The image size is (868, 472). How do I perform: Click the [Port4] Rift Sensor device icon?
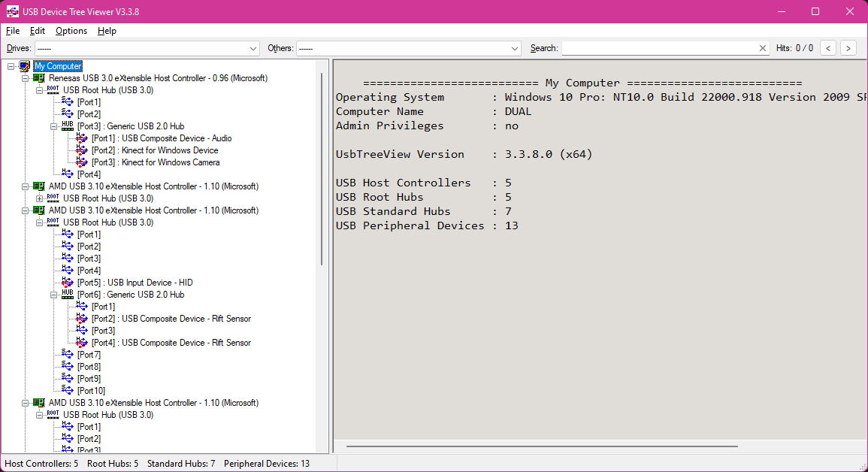[81, 343]
